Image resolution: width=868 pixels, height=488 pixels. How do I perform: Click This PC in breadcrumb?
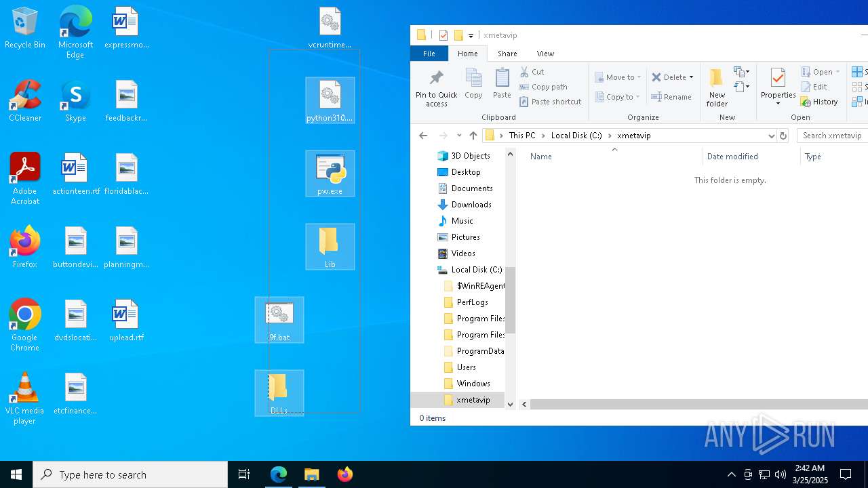pos(522,136)
